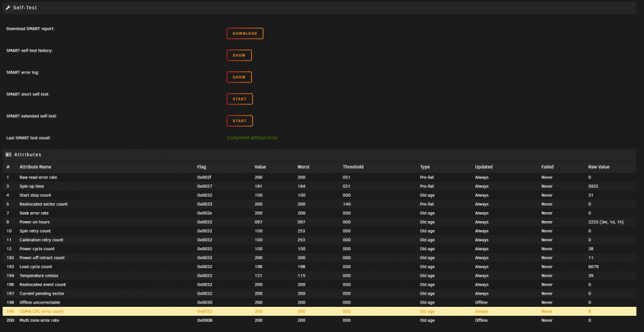Click the 'Last SMART test result:' label
The image size is (644, 332).
coord(29,138)
